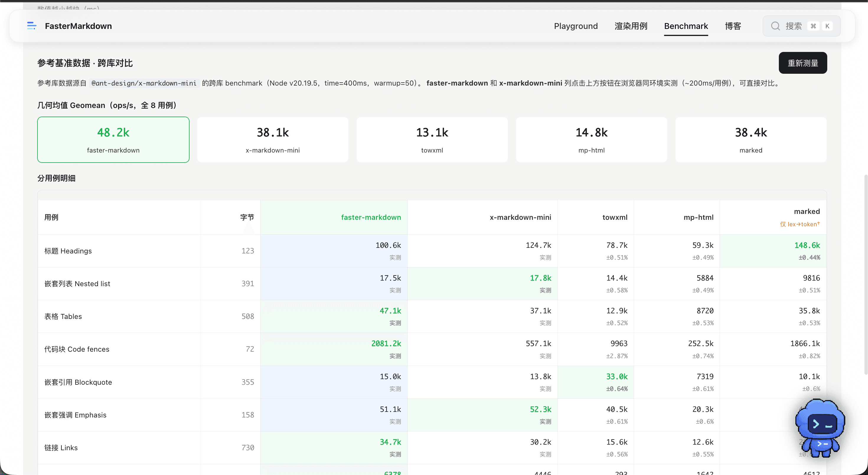Select the towxml 13.1k card
The height and width of the screenshot is (475, 868).
(x=432, y=140)
